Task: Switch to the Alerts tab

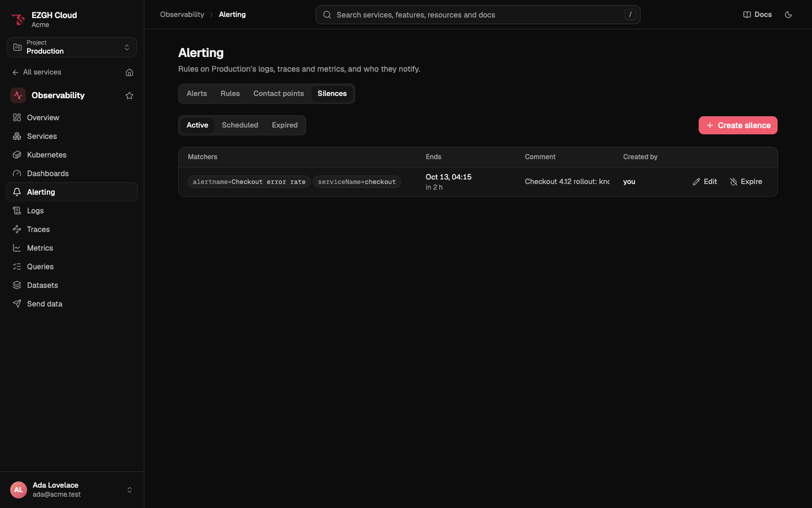Action: pos(197,94)
